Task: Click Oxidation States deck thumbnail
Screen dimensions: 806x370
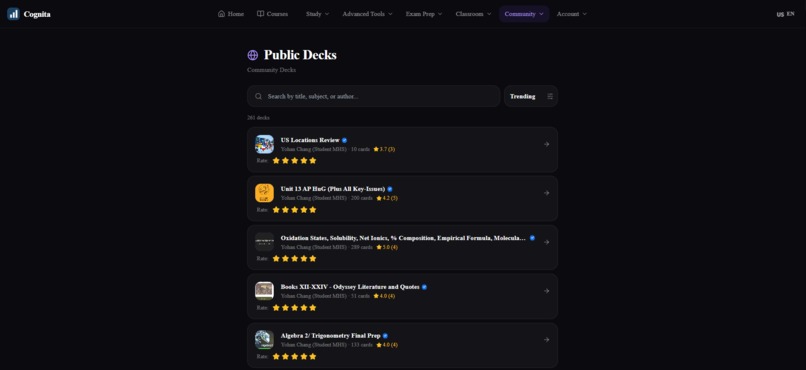Action: pos(264,242)
